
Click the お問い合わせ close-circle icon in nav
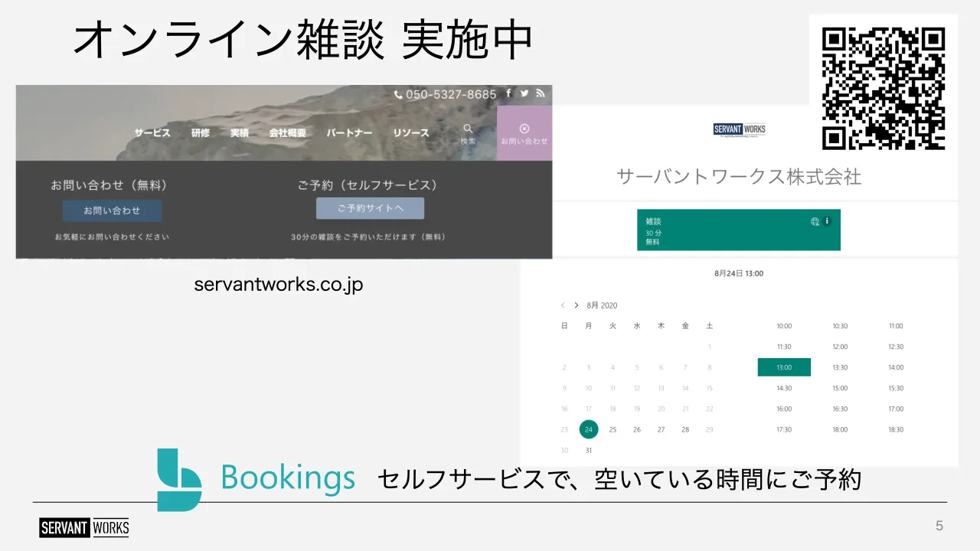click(524, 129)
